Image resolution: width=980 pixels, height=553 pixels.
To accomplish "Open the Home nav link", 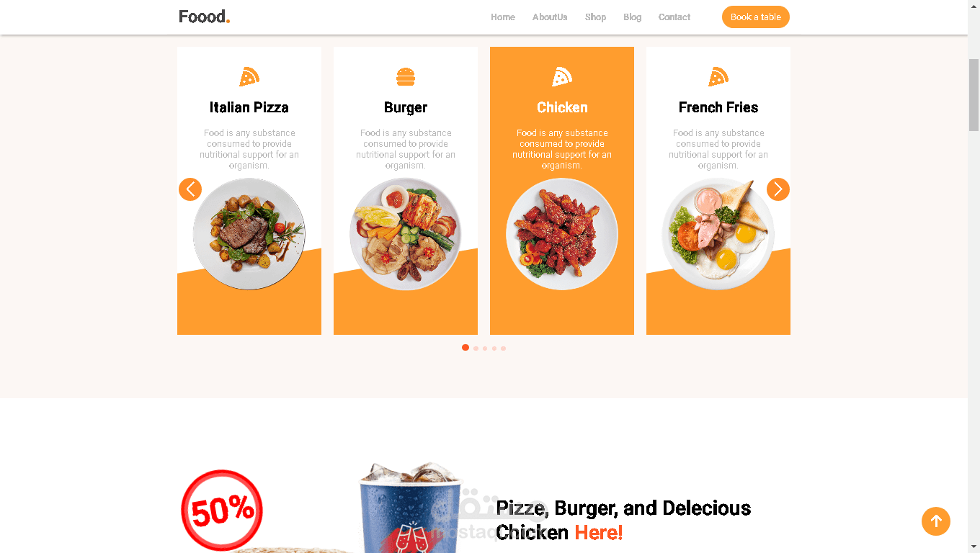I will pyautogui.click(x=503, y=17).
